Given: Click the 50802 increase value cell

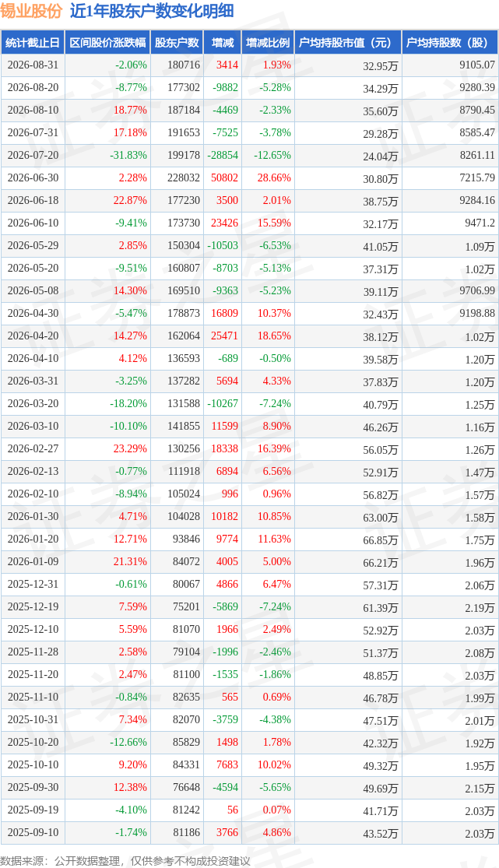Looking at the screenshot, I should (223, 177).
